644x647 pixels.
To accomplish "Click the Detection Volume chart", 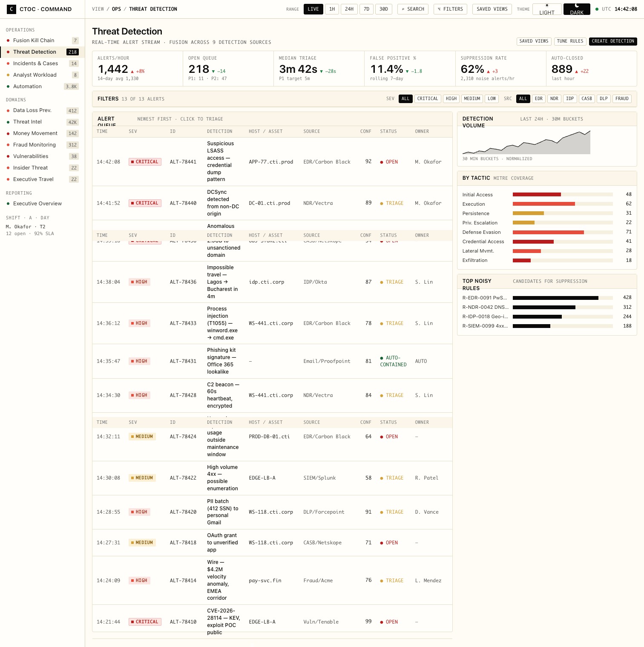I will pyautogui.click(x=526, y=142).
